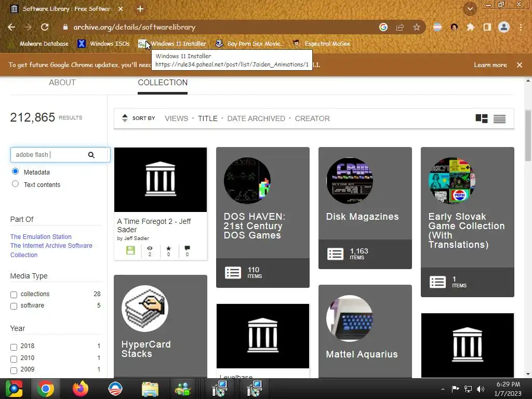Open the Mattel Aquarius collection
The height and width of the screenshot is (399, 532).
click(365, 331)
